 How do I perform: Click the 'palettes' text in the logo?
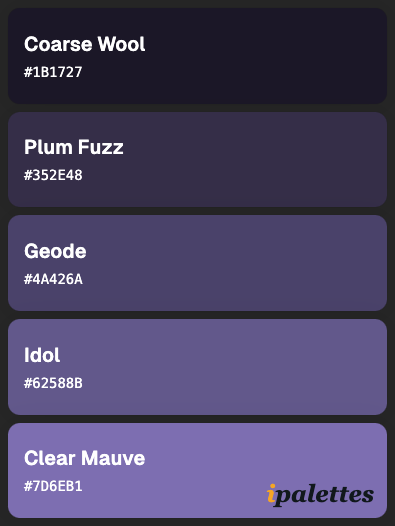(x=325, y=496)
